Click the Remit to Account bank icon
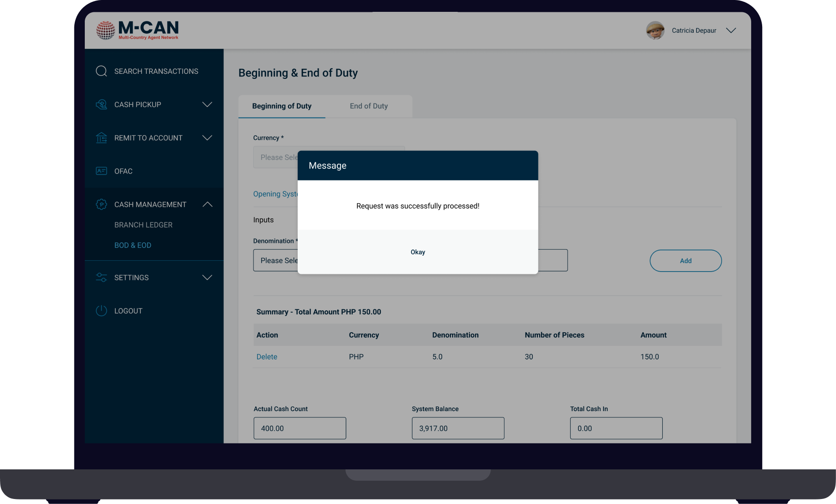 [x=101, y=138]
